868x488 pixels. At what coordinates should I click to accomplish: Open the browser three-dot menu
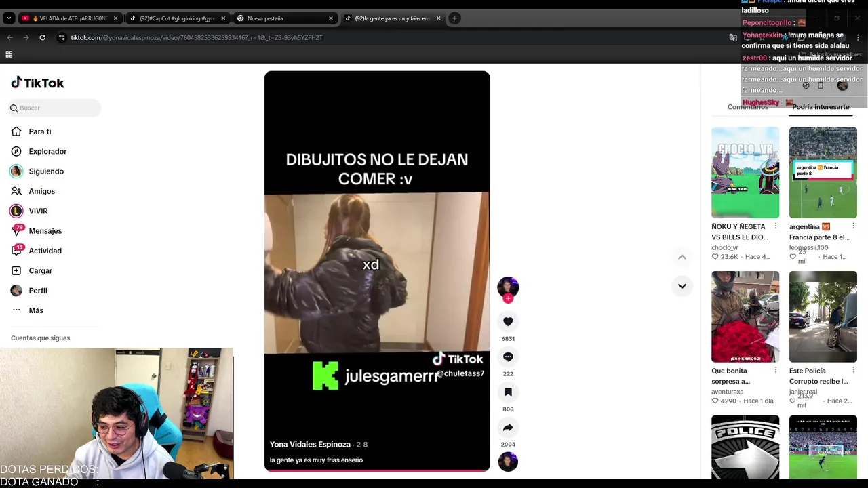point(858,37)
